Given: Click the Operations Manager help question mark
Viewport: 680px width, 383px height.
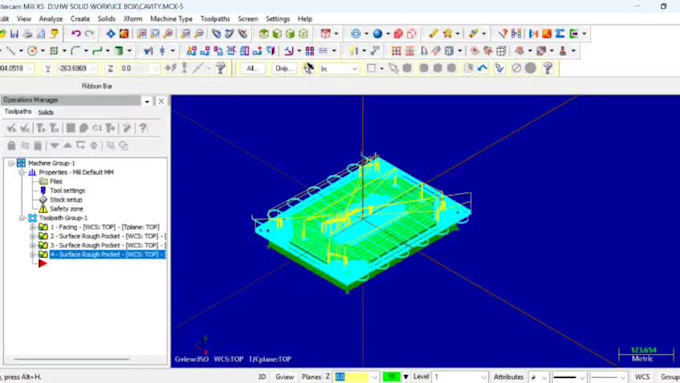Looking at the screenshot, I should [x=143, y=128].
